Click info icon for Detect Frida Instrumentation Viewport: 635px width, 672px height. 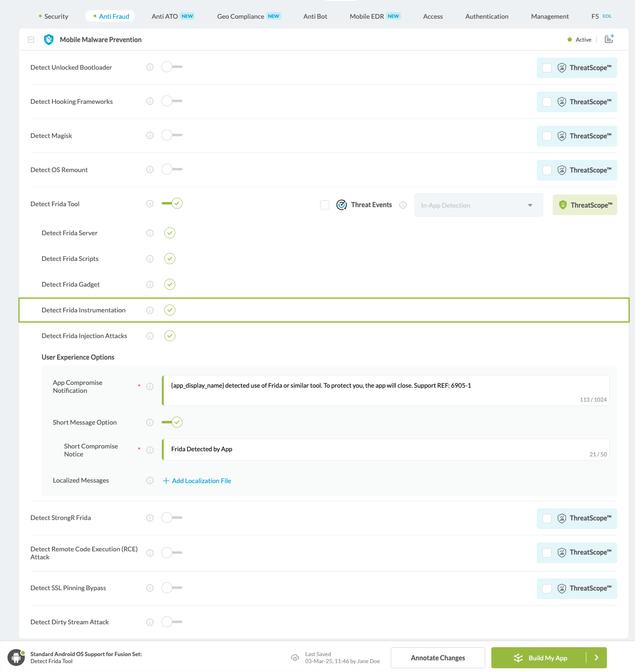click(x=150, y=310)
